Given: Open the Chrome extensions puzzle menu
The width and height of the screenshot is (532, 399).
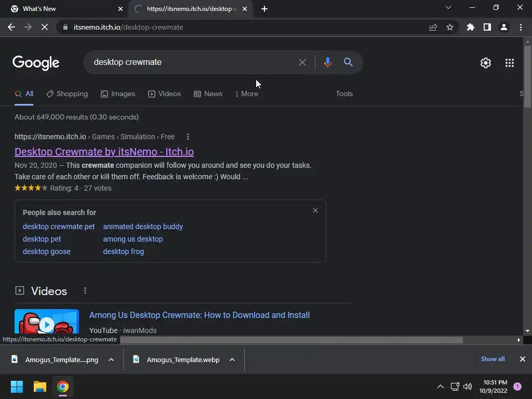Looking at the screenshot, I should pyautogui.click(x=470, y=27).
